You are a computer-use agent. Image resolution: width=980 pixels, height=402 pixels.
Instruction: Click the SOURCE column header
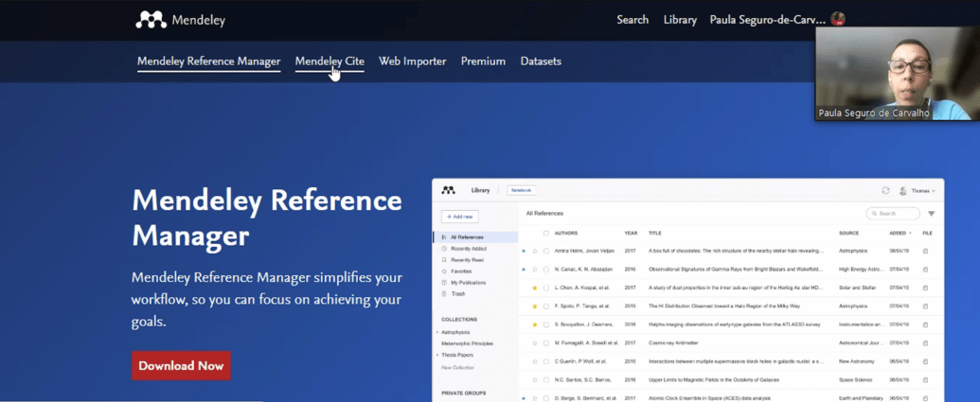pos(848,233)
